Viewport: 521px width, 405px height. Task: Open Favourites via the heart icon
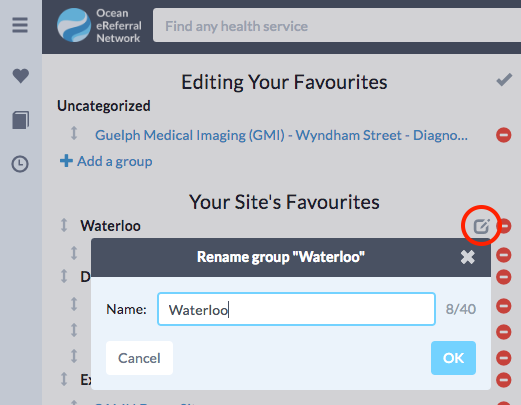[21, 76]
